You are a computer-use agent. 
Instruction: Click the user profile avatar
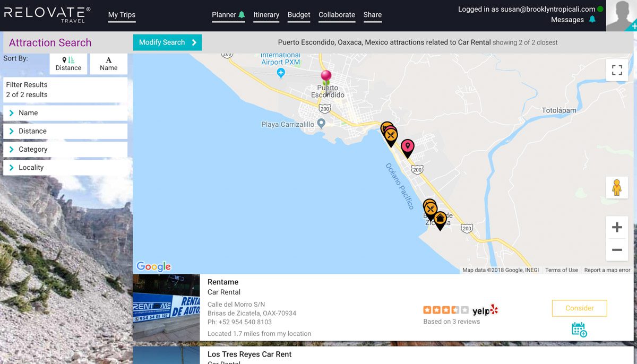[621, 16]
